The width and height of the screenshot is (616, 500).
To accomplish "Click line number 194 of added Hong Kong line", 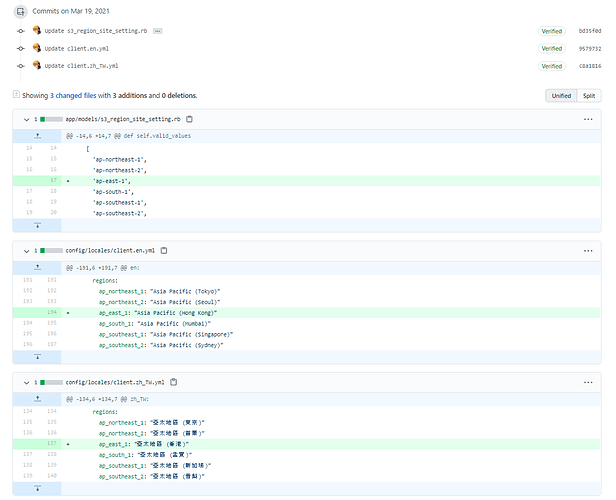I will pyautogui.click(x=52, y=312).
